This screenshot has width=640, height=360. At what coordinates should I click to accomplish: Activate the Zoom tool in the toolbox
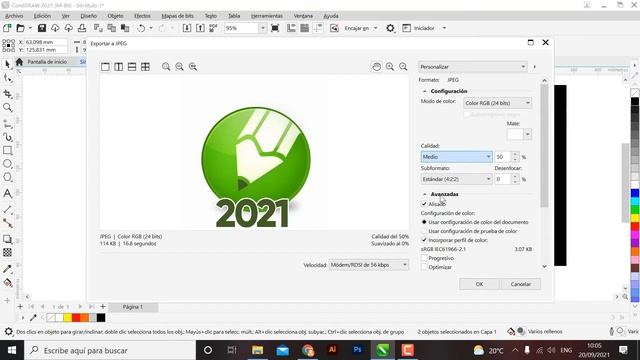coord(7,107)
